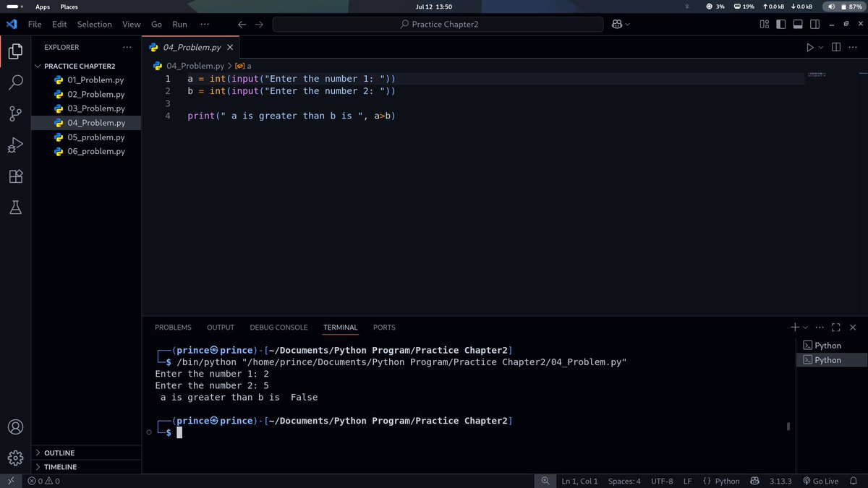The height and width of the screenshot is (488, 868).
Task: Open the Accounts icon in activity bar
Action: pyautogui.click(x=15, y=427)
